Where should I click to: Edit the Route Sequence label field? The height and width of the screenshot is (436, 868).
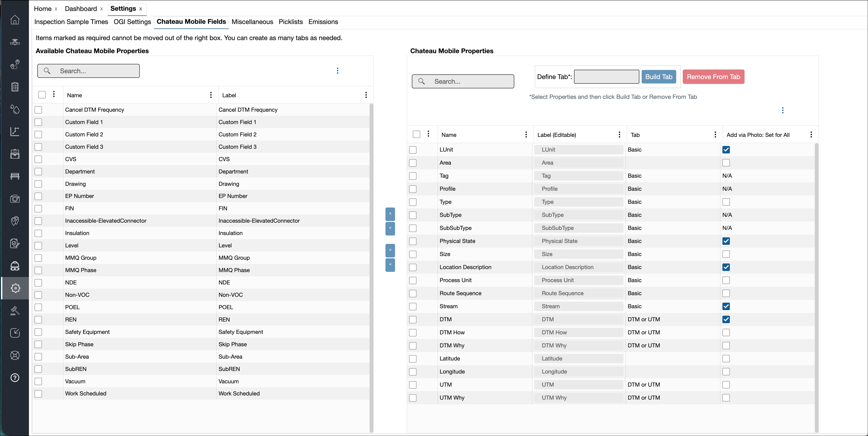579,294
